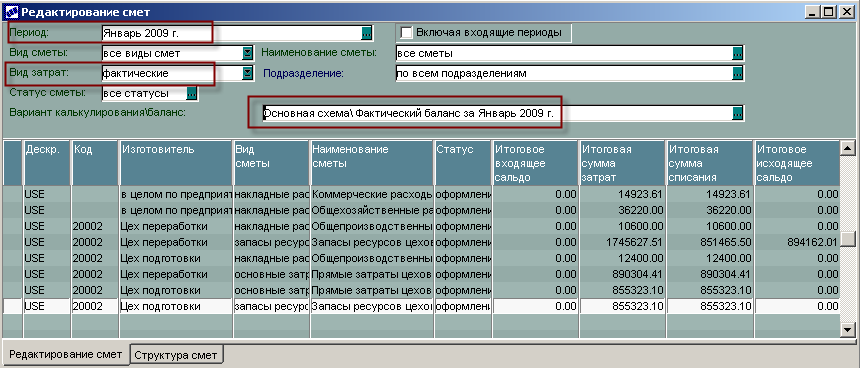860x368 pixels.
Task: Click the Период field 'Январь 2009 г.'
Action: point(232,33)
